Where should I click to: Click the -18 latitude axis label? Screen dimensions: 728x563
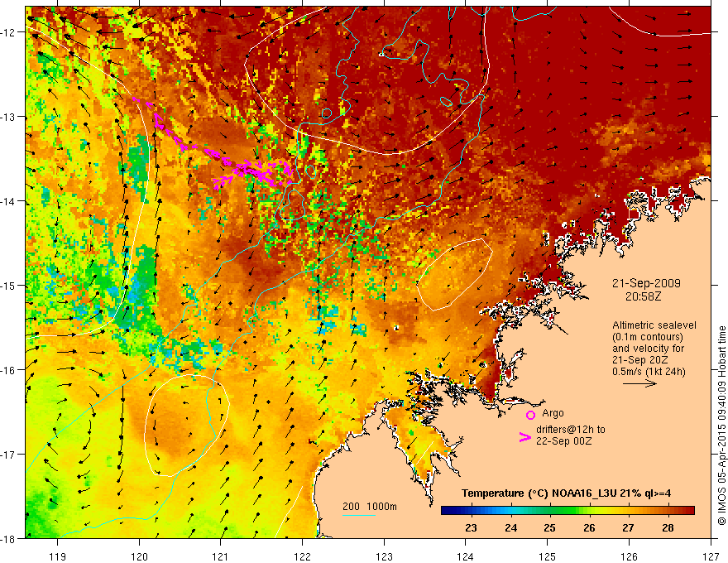click(9, 539)
